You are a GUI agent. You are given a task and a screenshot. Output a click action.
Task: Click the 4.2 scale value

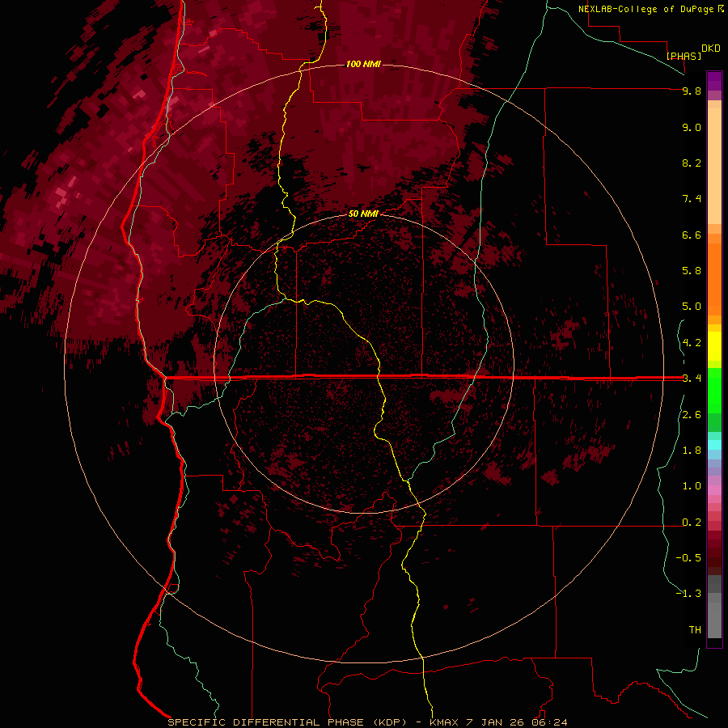[x=692, y=343]
